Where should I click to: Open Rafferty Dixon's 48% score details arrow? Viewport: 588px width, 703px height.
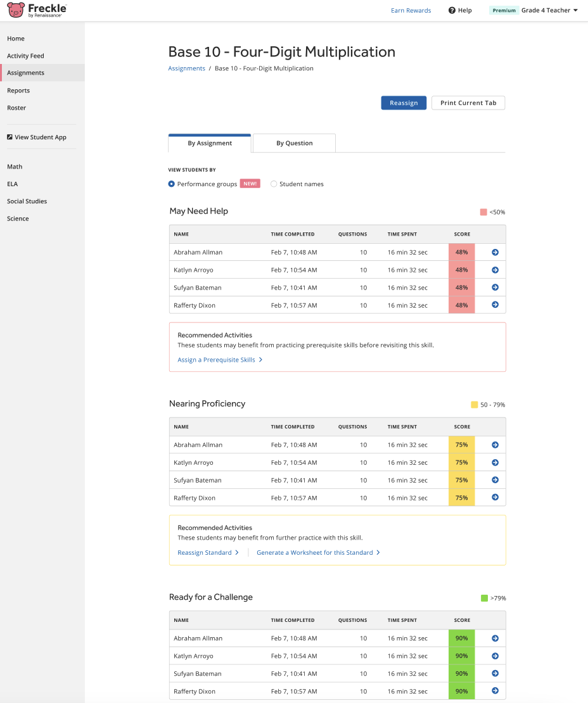(495, 305)
